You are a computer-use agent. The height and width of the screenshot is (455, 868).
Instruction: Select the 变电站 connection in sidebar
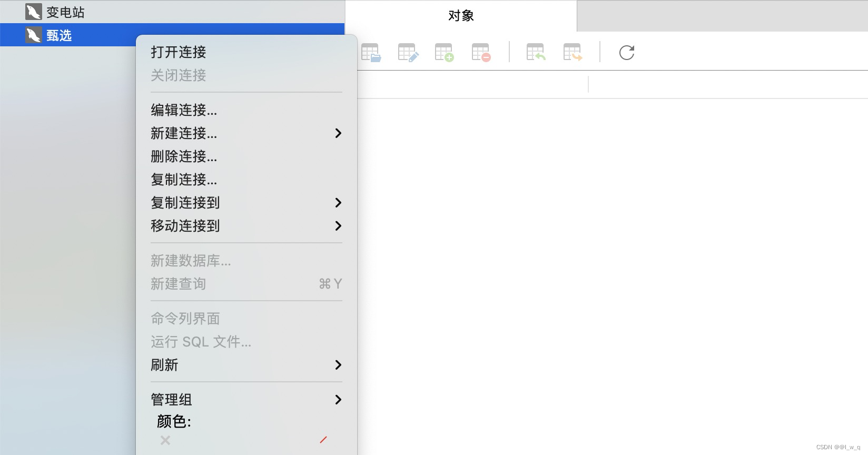tap(172, 12)
